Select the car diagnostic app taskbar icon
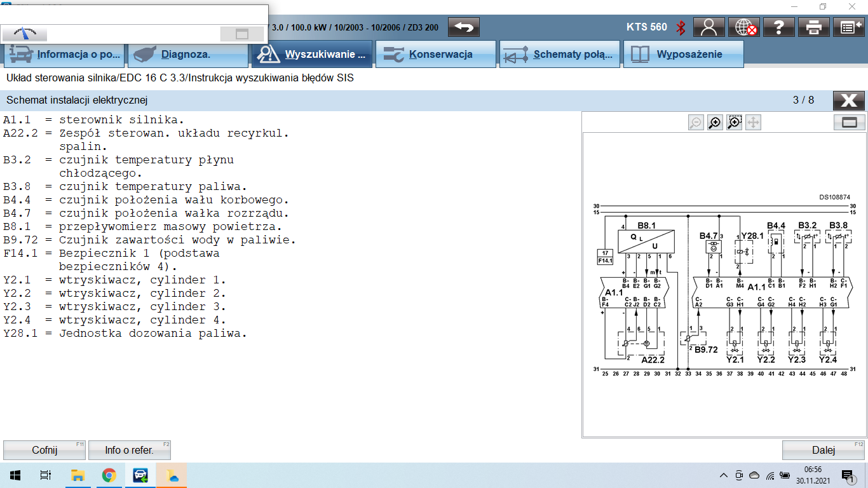The width and height of the screenshot is (868, 488). click(140, 475)
